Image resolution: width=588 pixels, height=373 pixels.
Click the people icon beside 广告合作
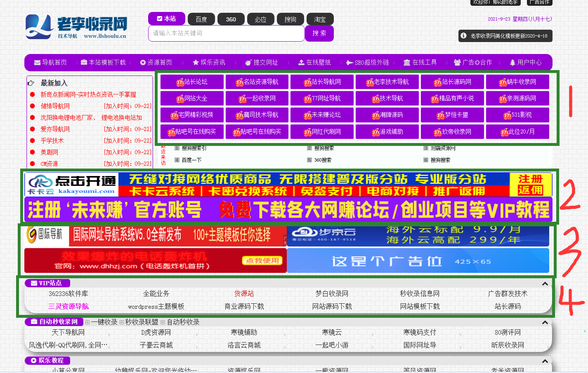pos(456,62)
